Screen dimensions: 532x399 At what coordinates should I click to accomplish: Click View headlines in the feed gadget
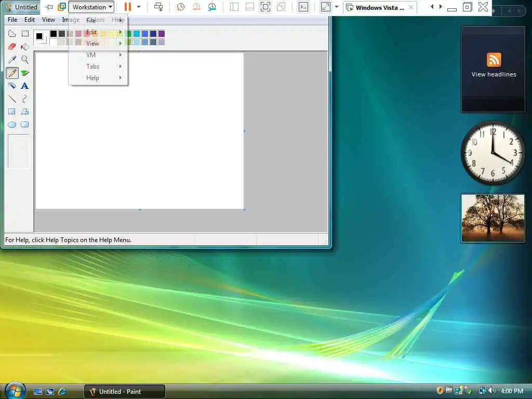pyautogui.click(x=494, y=74)
